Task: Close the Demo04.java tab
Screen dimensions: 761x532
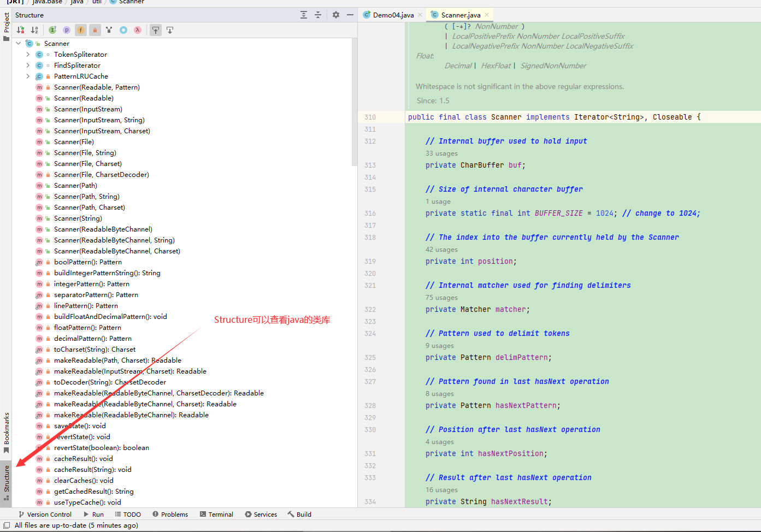Action: tap(420, 15)
